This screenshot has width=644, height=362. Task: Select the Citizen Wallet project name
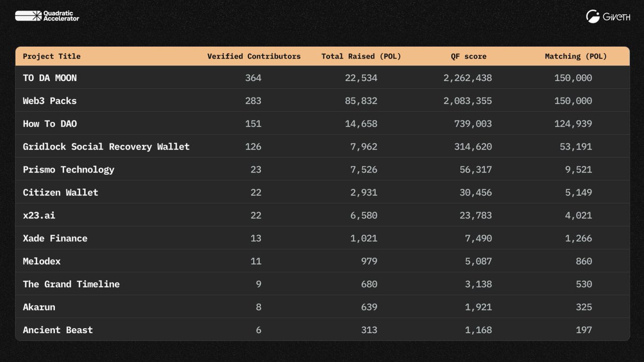coord(61,193)
